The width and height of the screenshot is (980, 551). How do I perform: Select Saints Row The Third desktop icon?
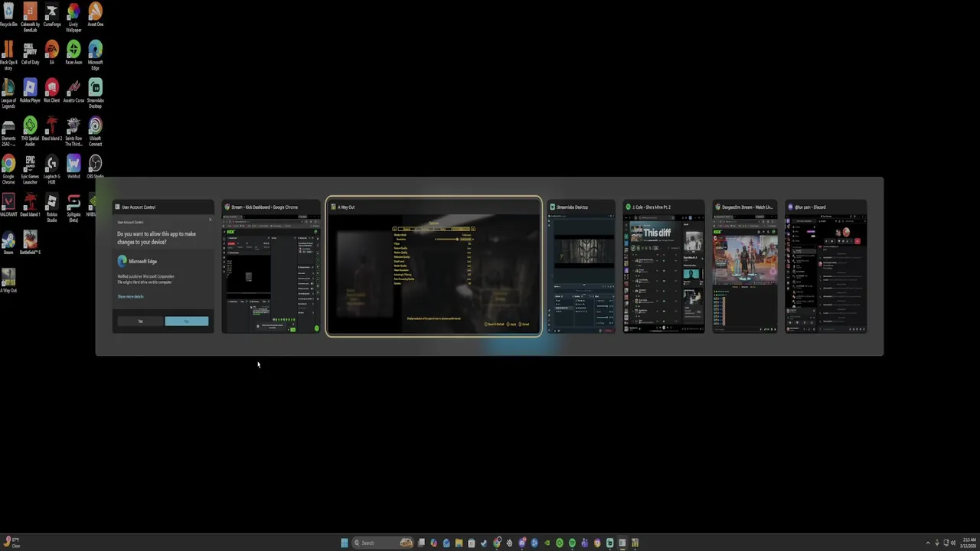point(73,132)
